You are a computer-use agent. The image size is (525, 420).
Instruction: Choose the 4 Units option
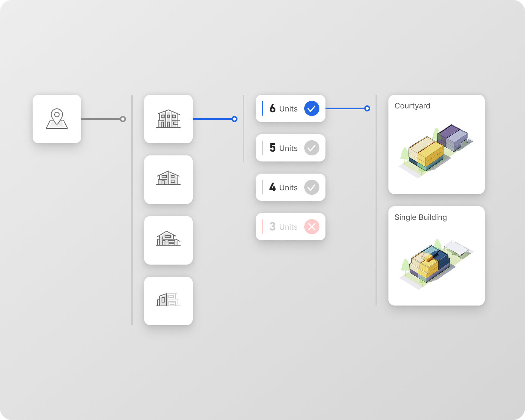pyautogui.click(x=291, y=187)
